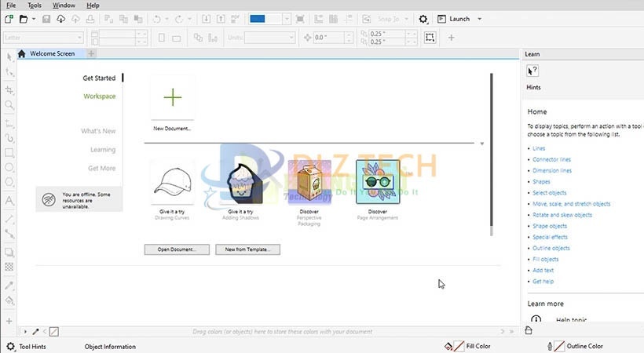Collapse the welcome section arrow
This screenshot has height=353, width=644.
[481, 144]
